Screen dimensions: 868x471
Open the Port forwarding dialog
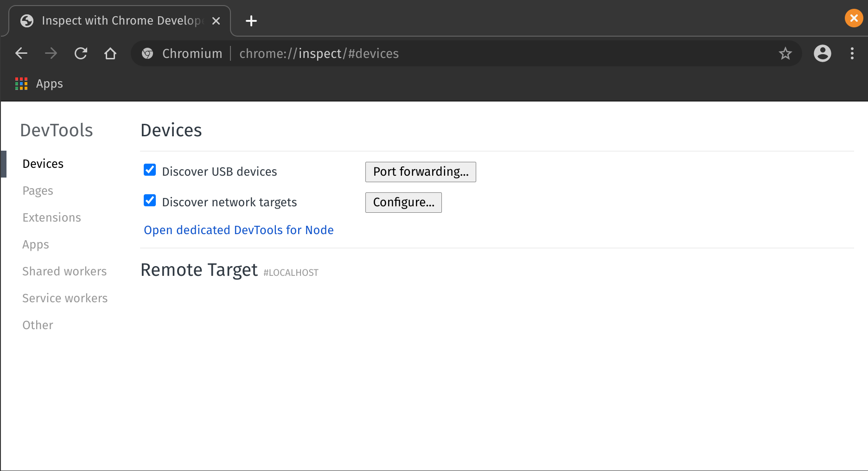point(421,172)
